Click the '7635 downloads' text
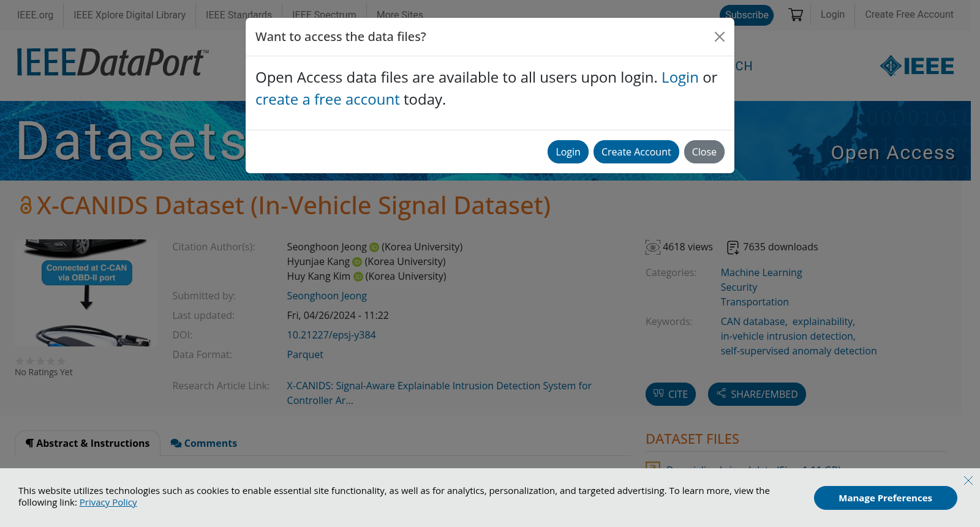Viewport: 980px width, 527px height. click(x=780, y=247)
